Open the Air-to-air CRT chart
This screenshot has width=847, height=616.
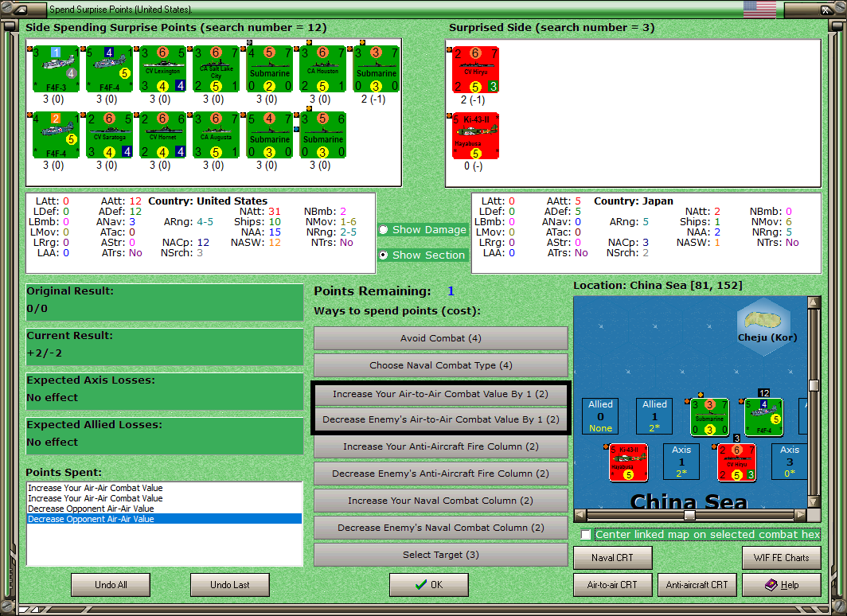coord(613,585)
